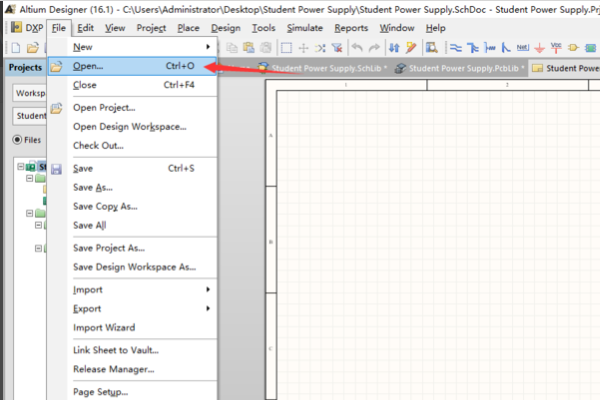This screenshot has width=600, height=400.
Task: Switch to Student Power Supply.SchLib tab
Action: point(320,68)
